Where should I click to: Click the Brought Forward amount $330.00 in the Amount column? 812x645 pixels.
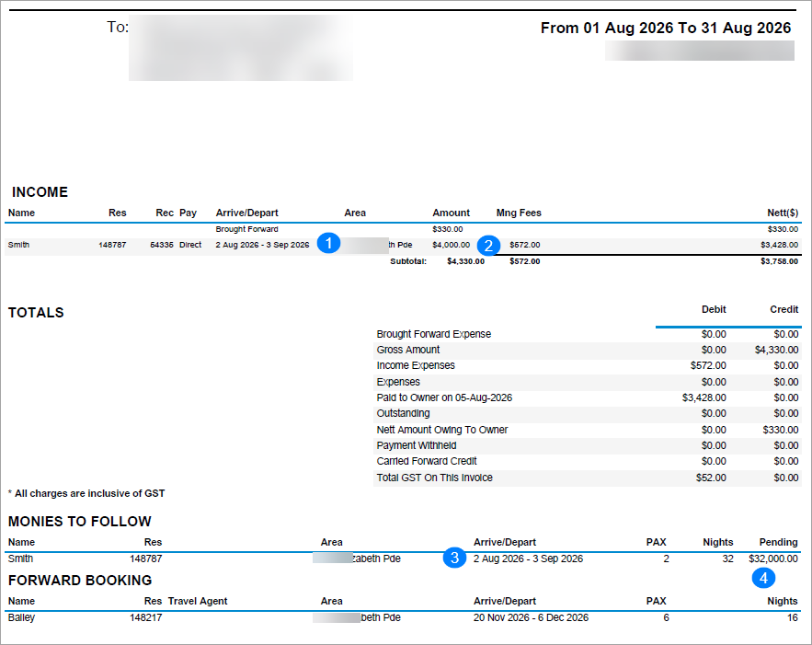[x=448, y=229]
